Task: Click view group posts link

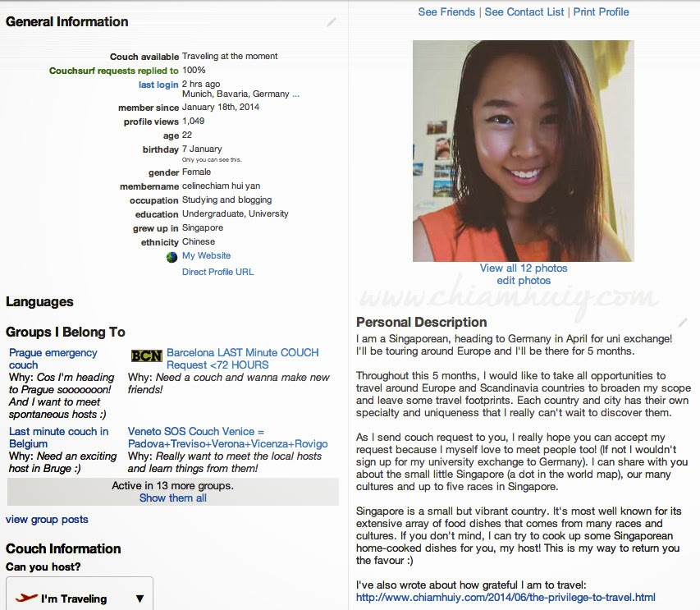Action: (x=47, y=520)
